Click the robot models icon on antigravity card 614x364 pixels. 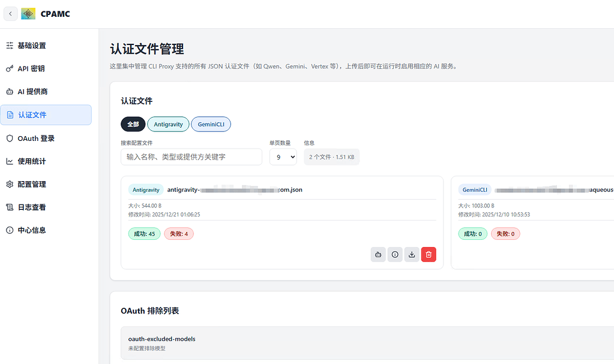coord(378,254)
